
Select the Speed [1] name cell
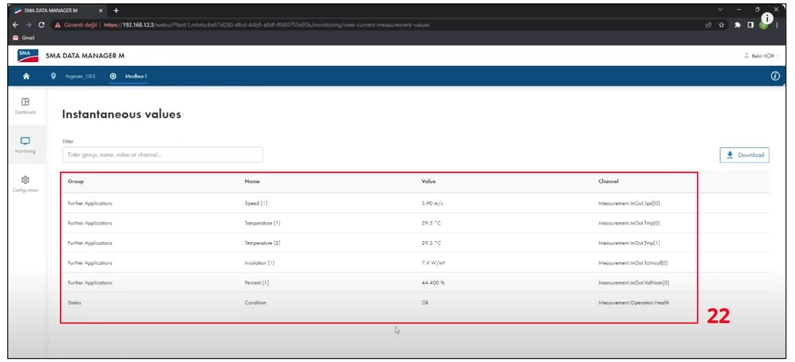click(256, 203)
